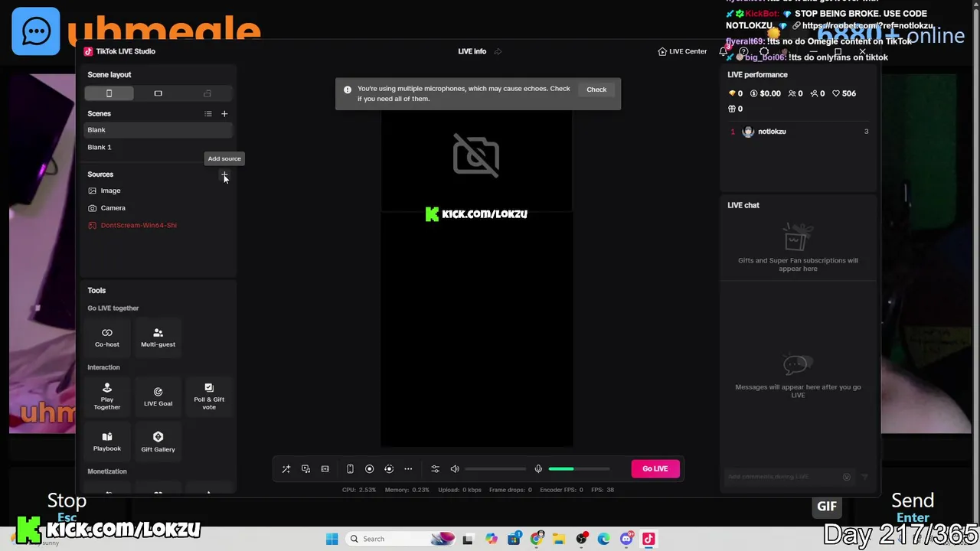980x551 pixels.
Task: Open Poll & Gift vote tool
Action: (x=209, y=396)
